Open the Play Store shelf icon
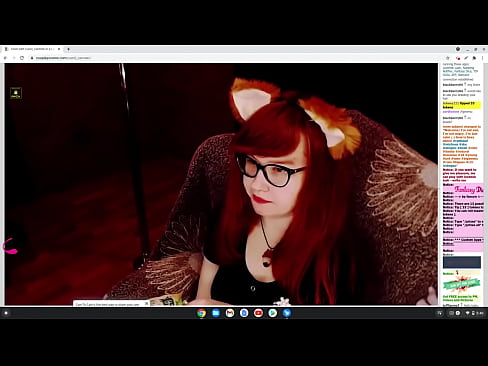 coord(273,313)
